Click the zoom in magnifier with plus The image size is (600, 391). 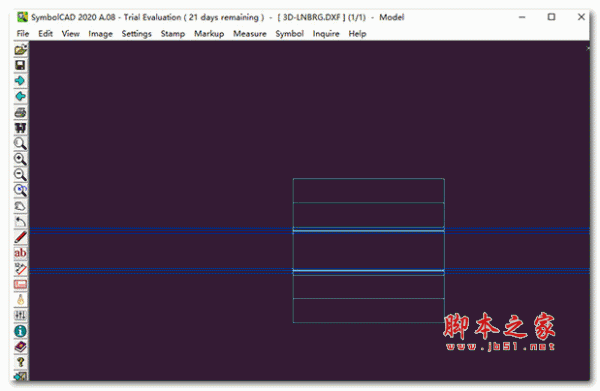click(21, 160)
